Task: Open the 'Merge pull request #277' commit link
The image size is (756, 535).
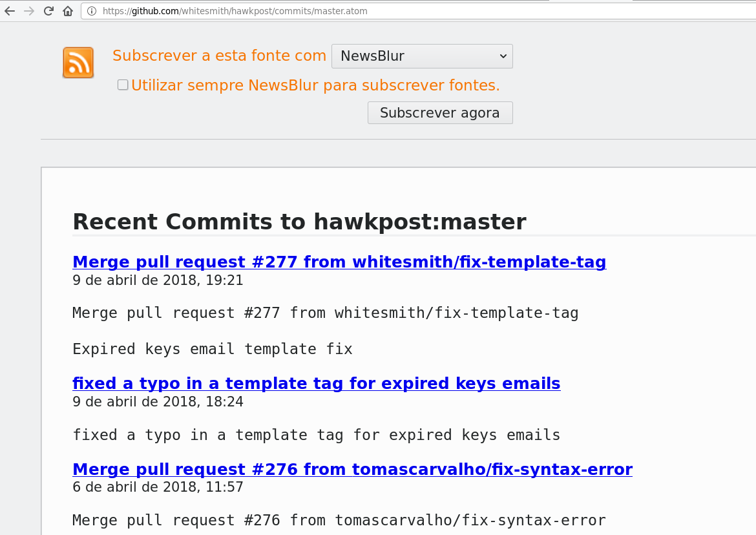Action: click(339, 262)
